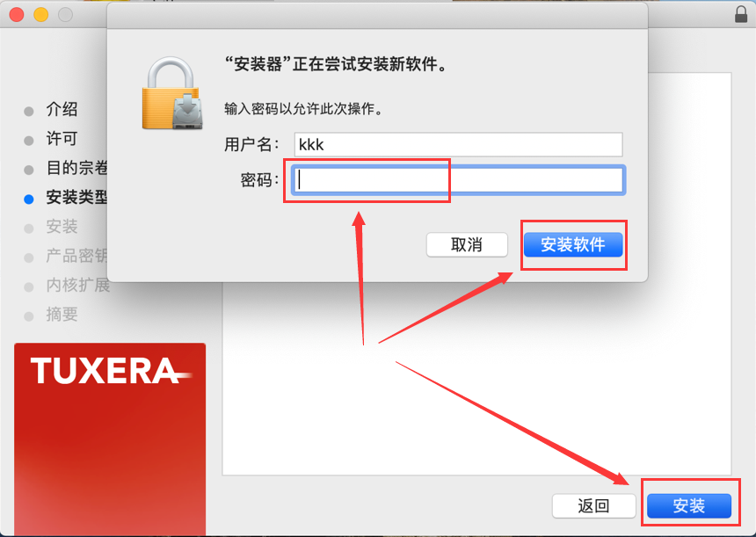The height and width of the screenshot is (537, 756).
Task: Select the 安装类型 step in the sidebar
Action: click(76, 197)
